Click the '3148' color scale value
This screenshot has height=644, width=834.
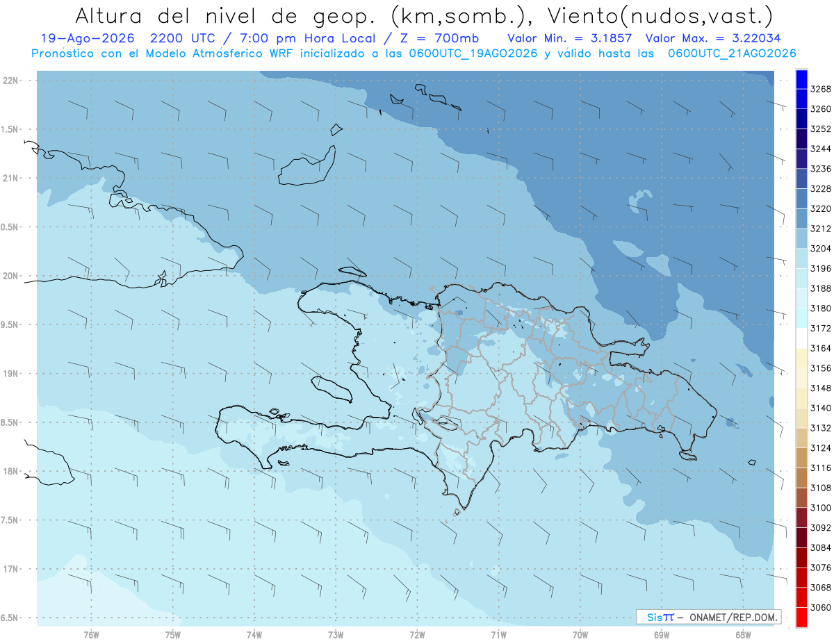coord(820,388)
